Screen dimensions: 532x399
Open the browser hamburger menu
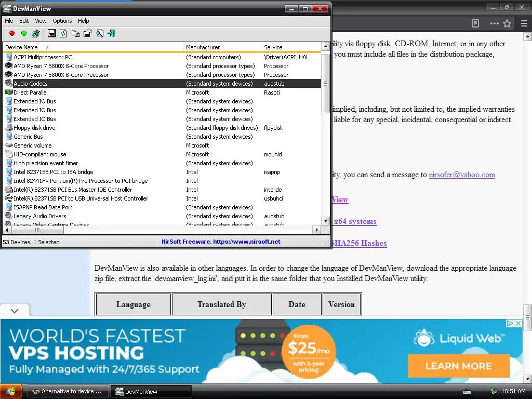[524, 23]
